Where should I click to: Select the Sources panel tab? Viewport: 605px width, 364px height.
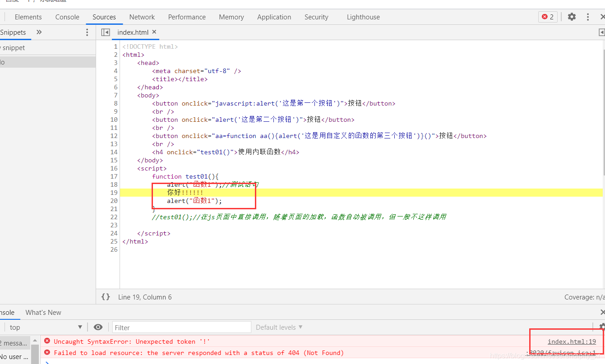[104, 17]
